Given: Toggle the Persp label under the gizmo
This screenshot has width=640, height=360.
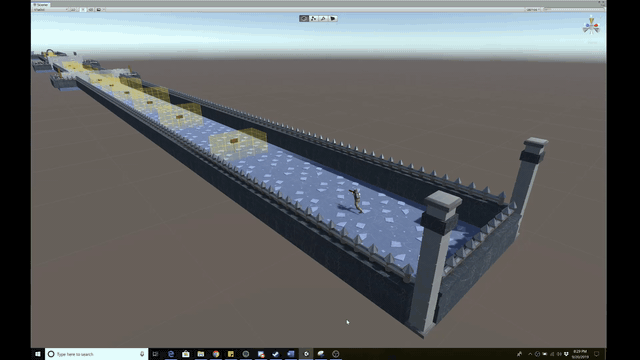Looking at the screenshot, I should (592, 42).
